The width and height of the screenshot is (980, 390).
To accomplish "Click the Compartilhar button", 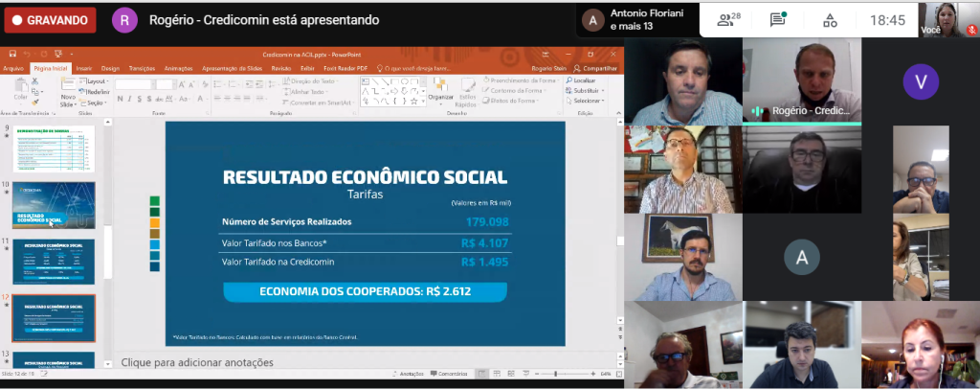I will tap(597, 68).
